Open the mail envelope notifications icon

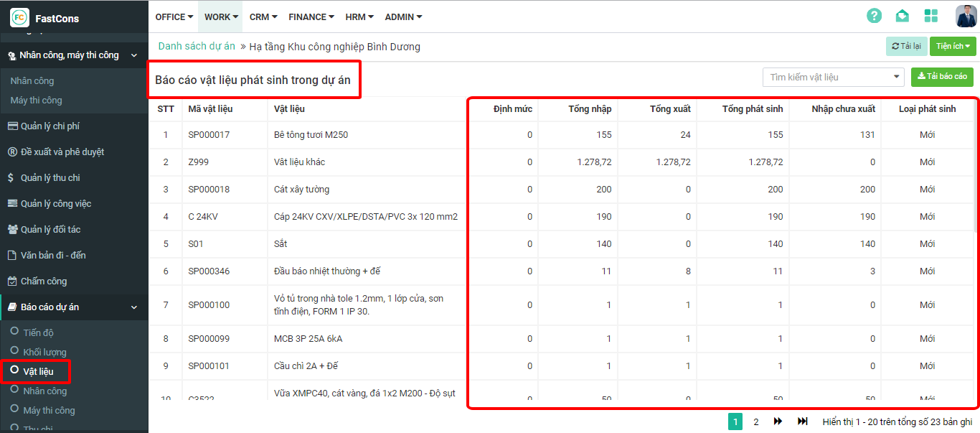pyautogui.click(x=902, y=16)
